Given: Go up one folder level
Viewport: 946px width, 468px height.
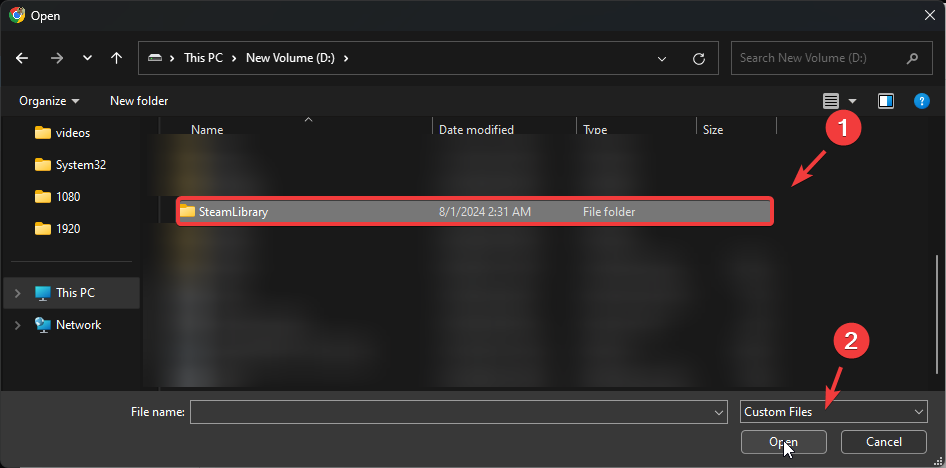Looking at the screenshot, I should [x=116, y=58].
